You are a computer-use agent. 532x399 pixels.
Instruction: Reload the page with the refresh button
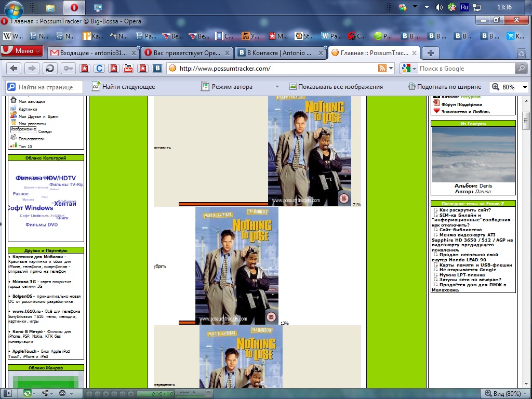(x=50, y=69)
